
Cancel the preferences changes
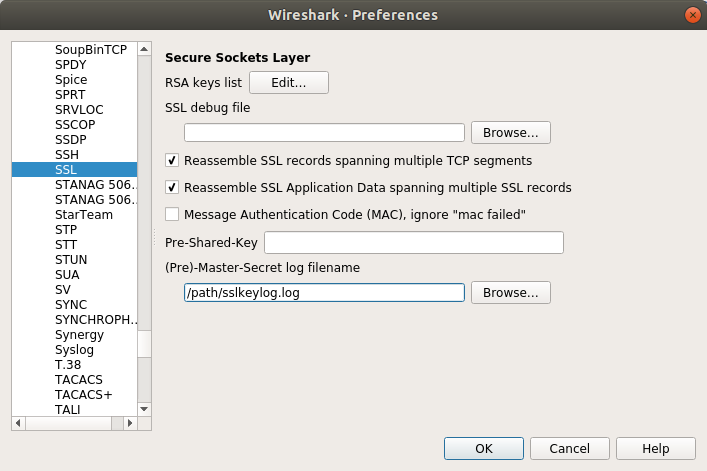click(x=569, y=448)
